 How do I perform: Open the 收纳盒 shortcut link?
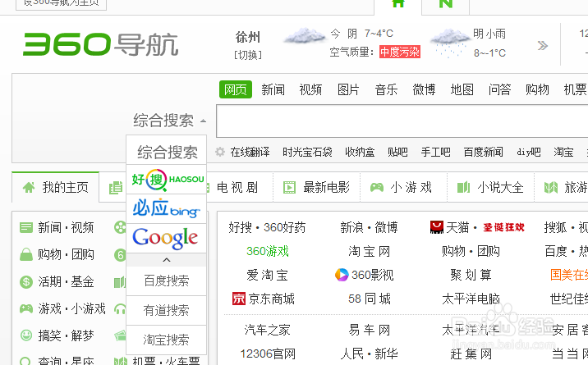pos(360,152)
